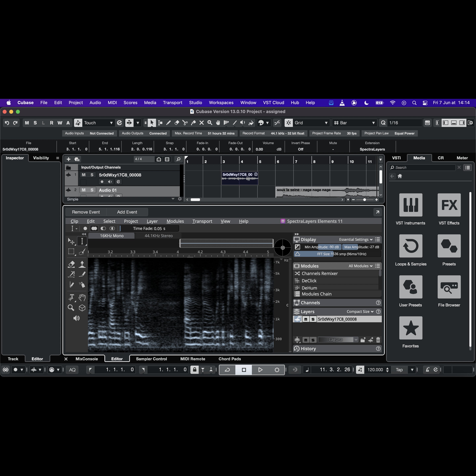This screenshot has width=476, height=476.
Task: Toggle the 3D cube view tool
Action: (82, 308)
